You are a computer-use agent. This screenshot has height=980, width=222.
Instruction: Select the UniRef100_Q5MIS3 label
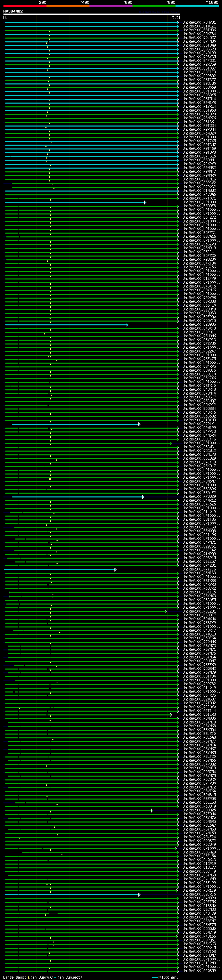[199, 573]
